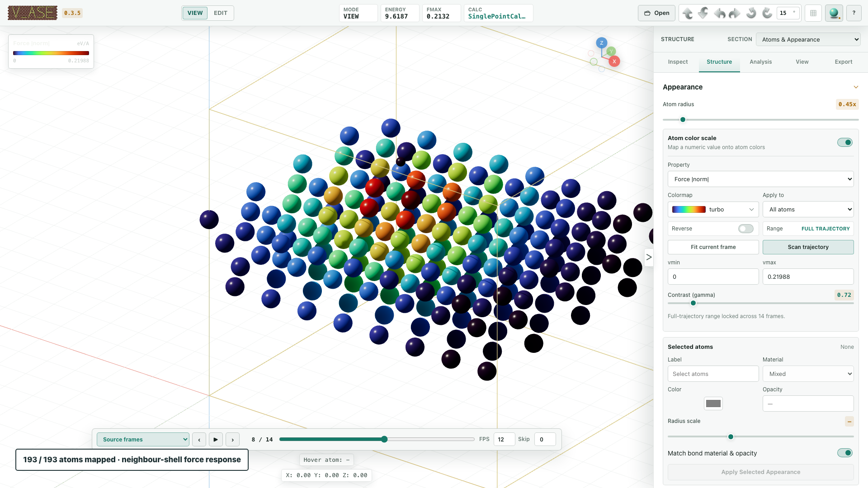Screen dimensions: 868x488
Task: Open the Source frames dropdown
Action: tap(143, 440)
